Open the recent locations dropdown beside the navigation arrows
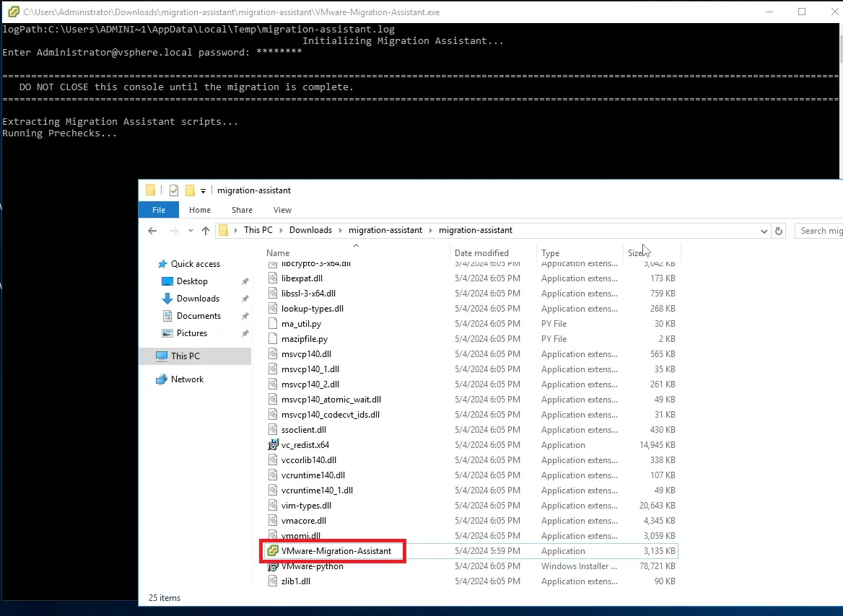The width and height of the screenshot is (843, 616). click(x=190, y=230)
